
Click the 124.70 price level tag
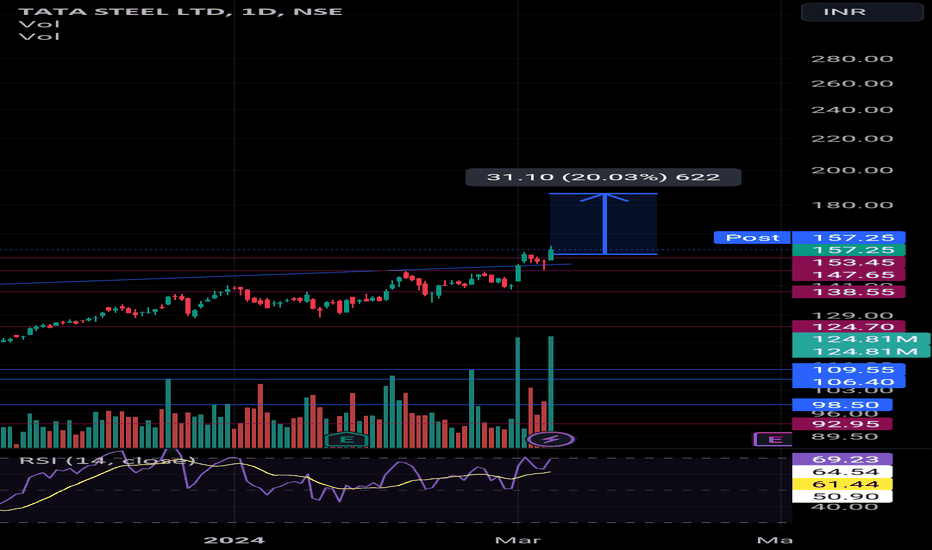point(849,326)
